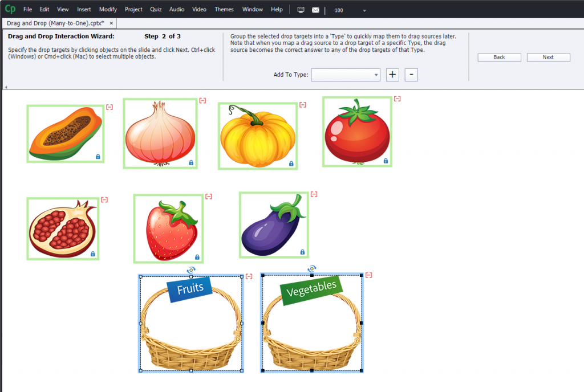Click the lock icon on the papaya image

coord(97,156)
